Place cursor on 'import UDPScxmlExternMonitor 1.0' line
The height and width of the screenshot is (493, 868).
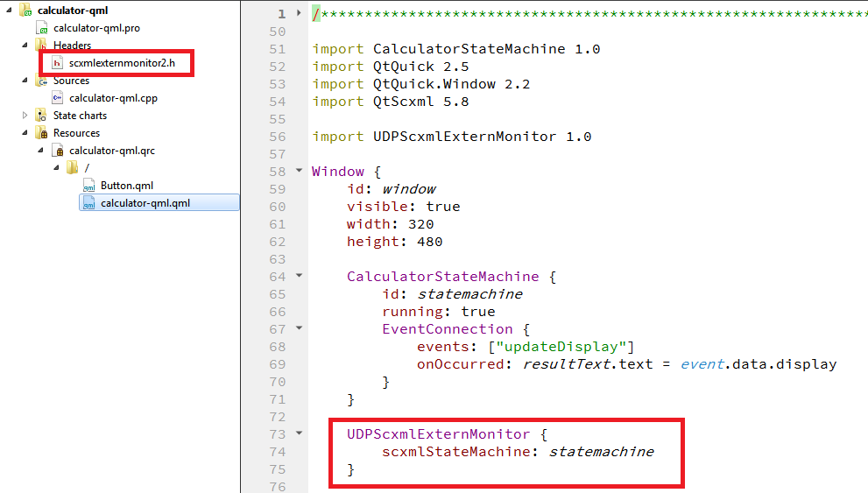pos(452,137)
